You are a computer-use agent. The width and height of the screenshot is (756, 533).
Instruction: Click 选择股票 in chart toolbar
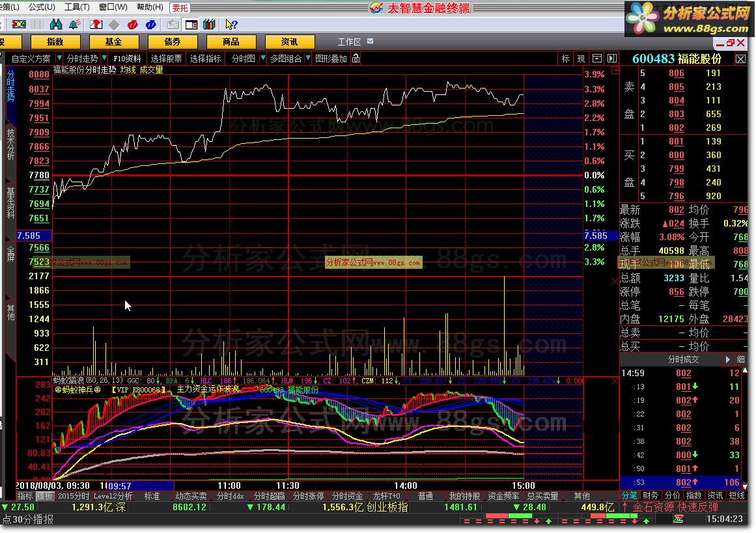(166, 59)
